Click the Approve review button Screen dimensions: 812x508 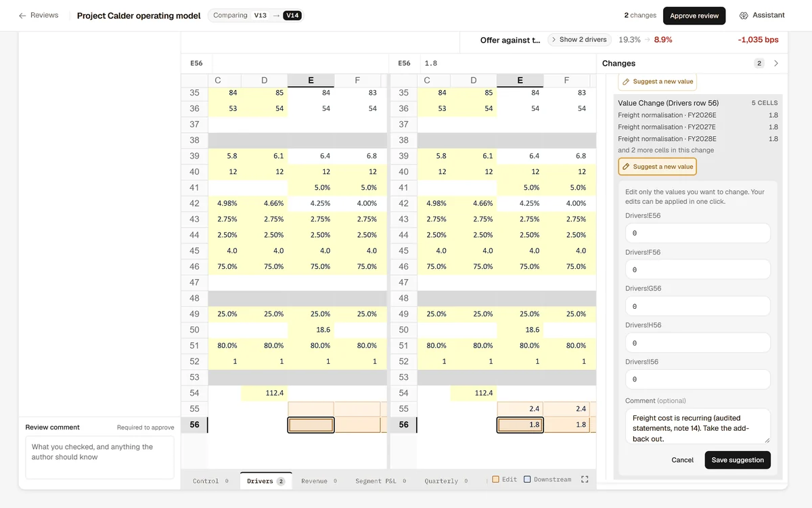[x=694, y=16]
